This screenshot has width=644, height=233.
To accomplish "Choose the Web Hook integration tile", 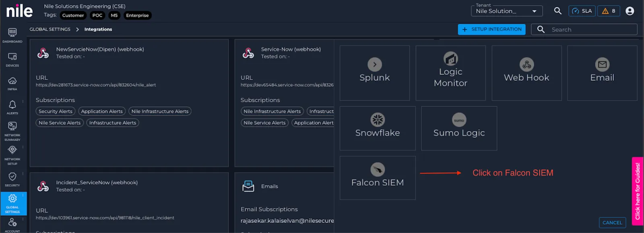I will 526,73.
